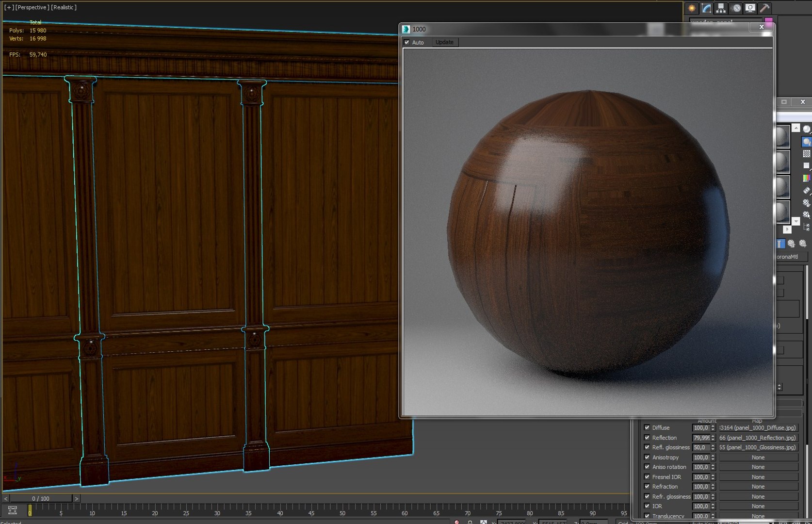Toggle the backlight icon in material editor

[807, 142]
